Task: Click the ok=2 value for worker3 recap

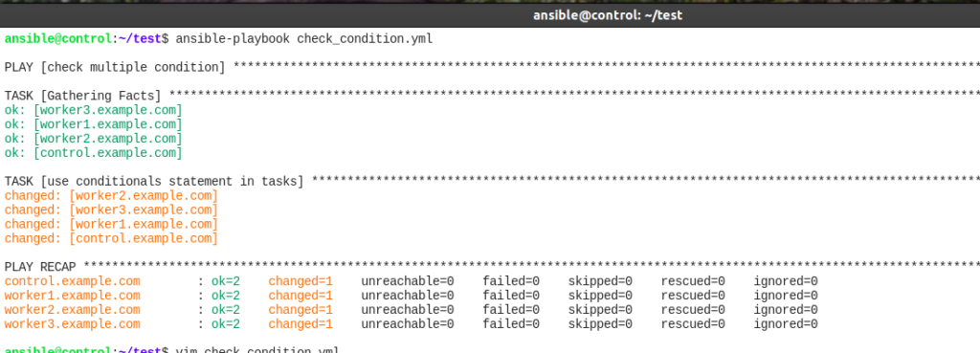Action: [226, 324]
